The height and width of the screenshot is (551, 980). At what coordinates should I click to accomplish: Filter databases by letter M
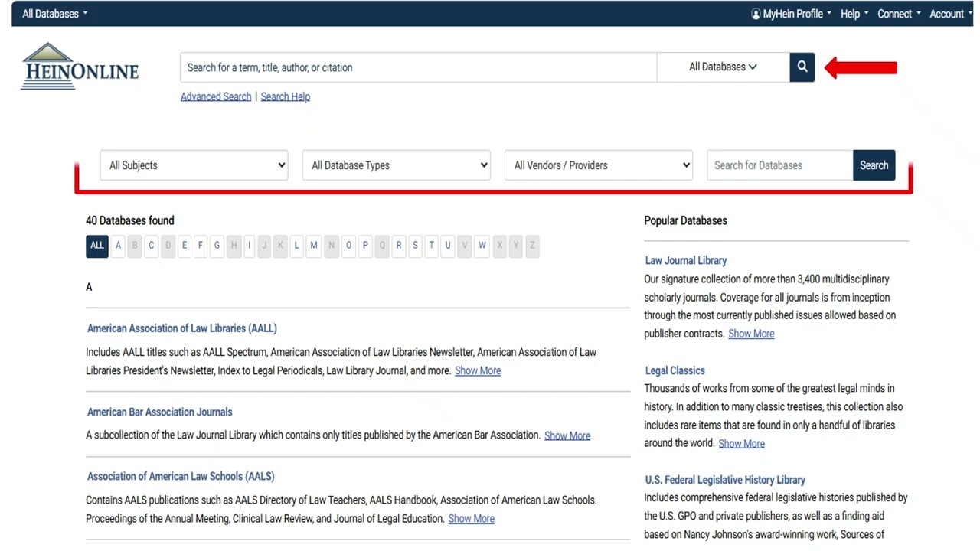[313, 246]
